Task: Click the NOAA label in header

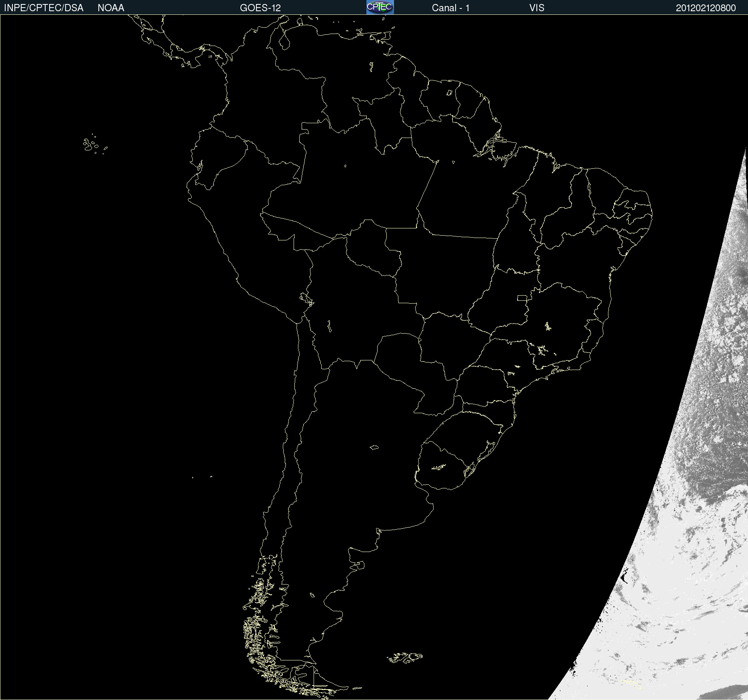Action: 111,8
